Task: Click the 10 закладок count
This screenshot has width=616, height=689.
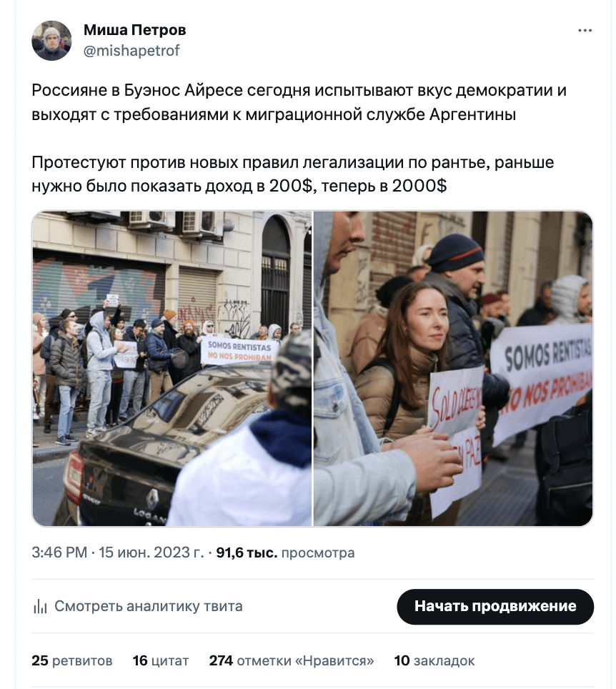Action: pyautogui.click(x=434, y=660)
